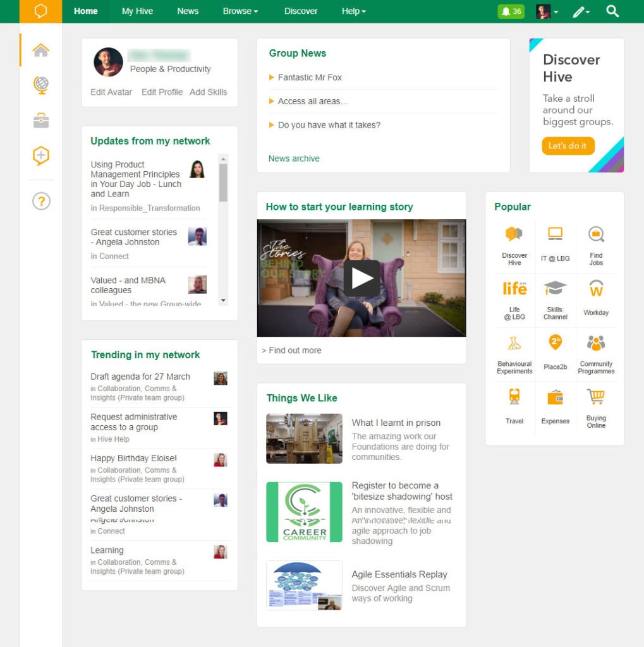The height and width of the screenshot is (647, 644).
Task: Click the Updates network scrollbar down arrow
Action: point(223,300)
